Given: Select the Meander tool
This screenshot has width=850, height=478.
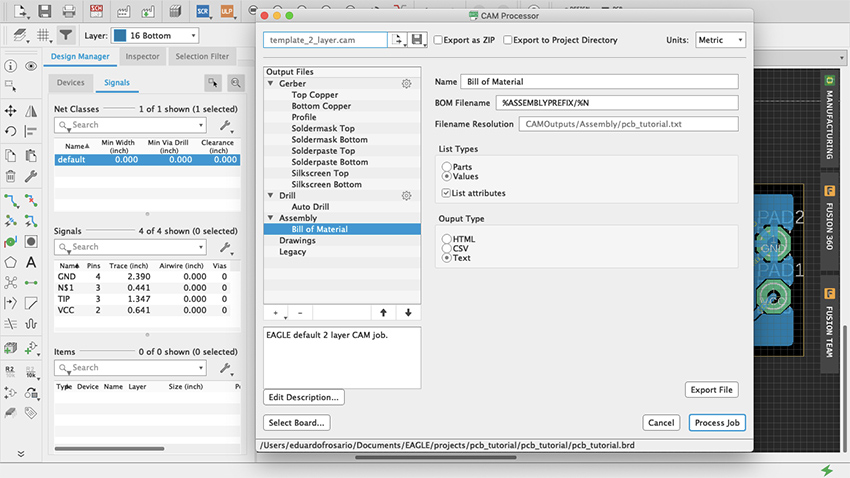Looking at the screenshot, I should click(x=31, y=324).
